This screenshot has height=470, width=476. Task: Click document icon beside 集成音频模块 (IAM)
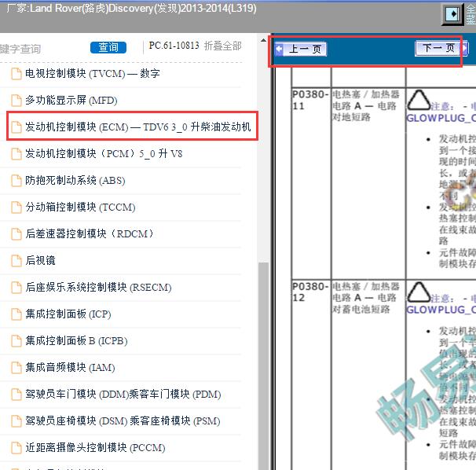coord(16,368)
